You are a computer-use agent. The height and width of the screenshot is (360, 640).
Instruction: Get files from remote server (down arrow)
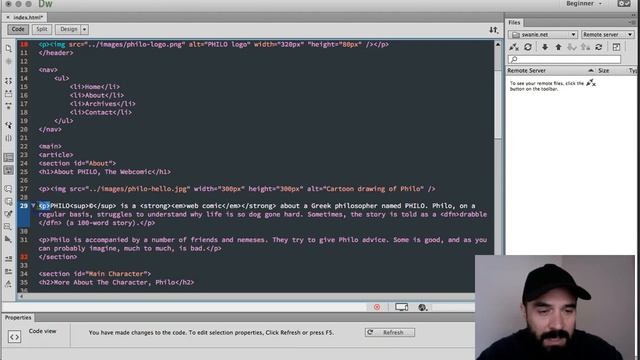[544, 47]
